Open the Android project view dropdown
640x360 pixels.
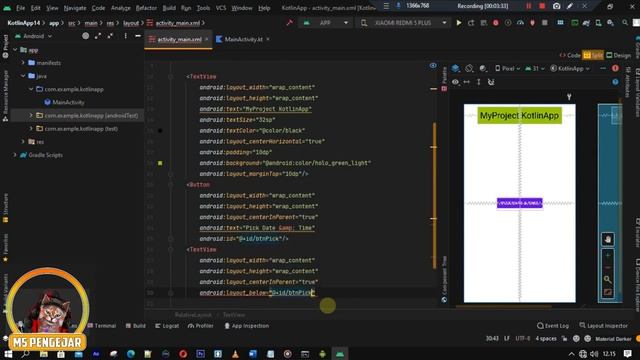pos(33,36)
